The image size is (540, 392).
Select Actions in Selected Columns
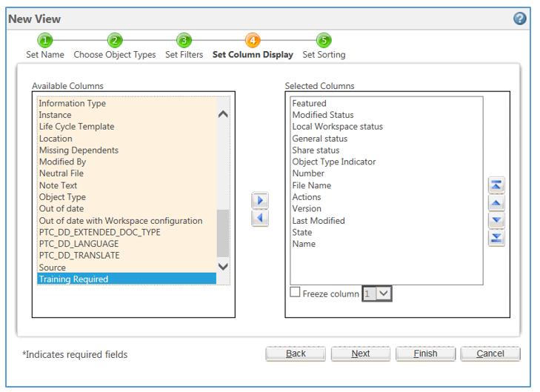pyautogui.click(x=387, y=197)
